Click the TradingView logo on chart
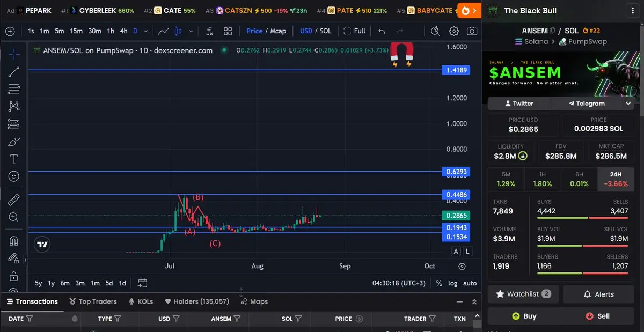The height and width of the screenshot is (332, 644). 42,245
